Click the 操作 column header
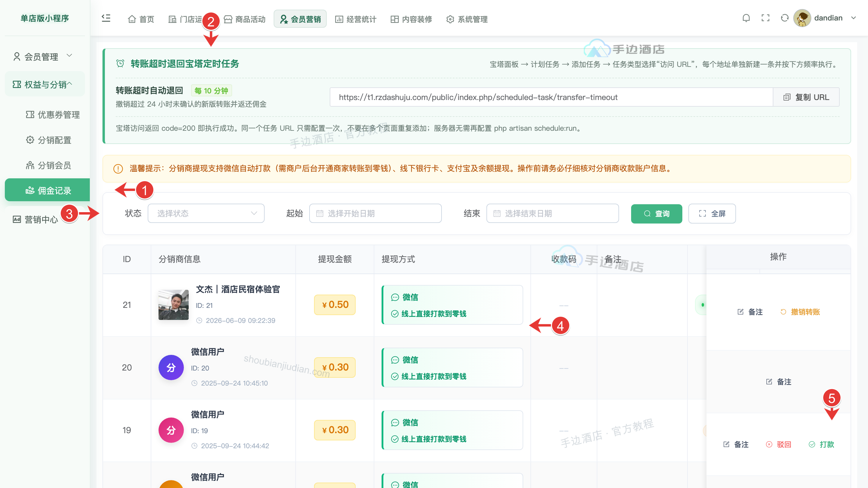The height and width of the screenshot is (488, 868). pos(778,257)
